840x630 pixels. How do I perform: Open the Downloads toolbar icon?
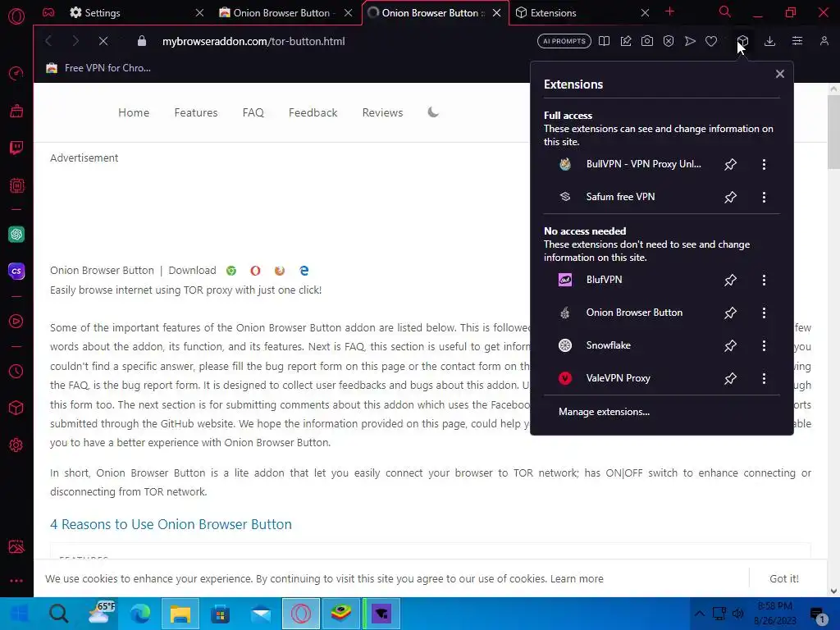click(x=769, y=41)
